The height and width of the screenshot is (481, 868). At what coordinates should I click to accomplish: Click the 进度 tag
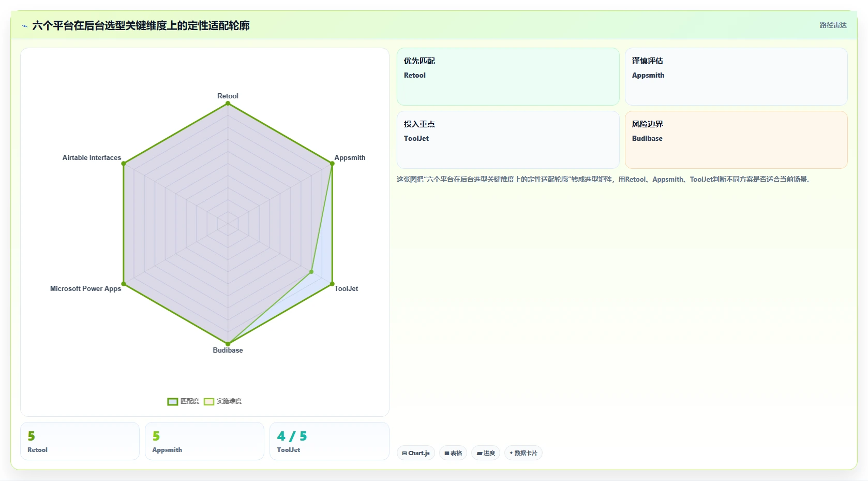point(486,453)
